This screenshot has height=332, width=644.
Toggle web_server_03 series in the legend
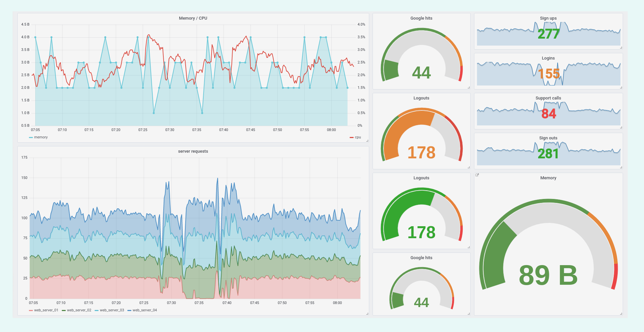point(112,310)
